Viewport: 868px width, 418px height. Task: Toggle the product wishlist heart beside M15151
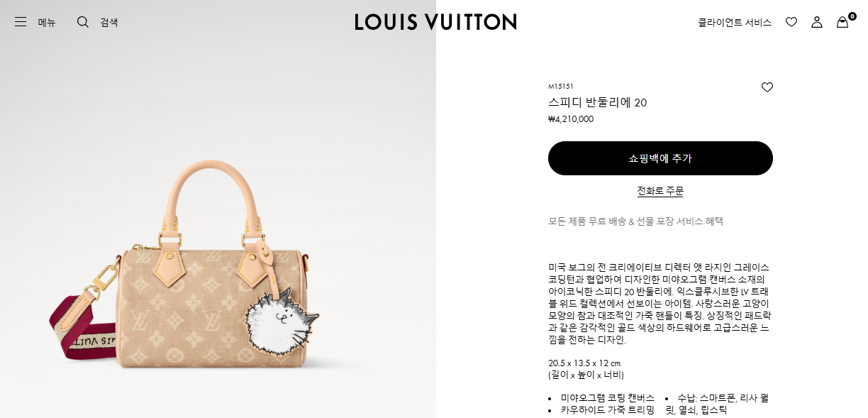[x=767, y=87]
